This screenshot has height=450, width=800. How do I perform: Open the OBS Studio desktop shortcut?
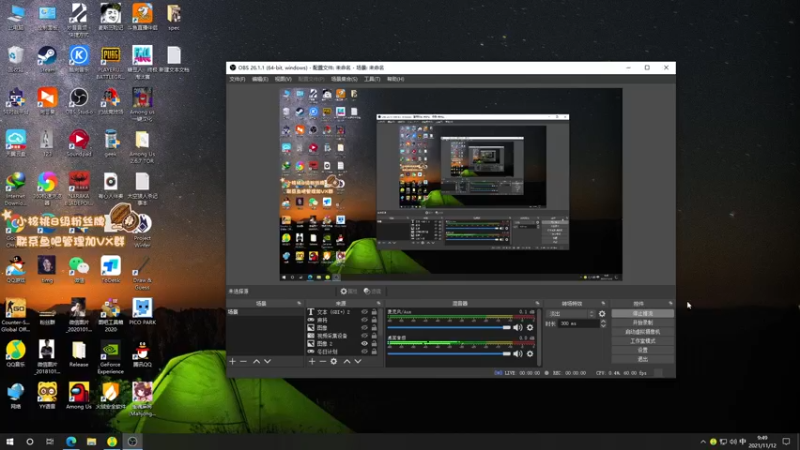click(79, 101)
